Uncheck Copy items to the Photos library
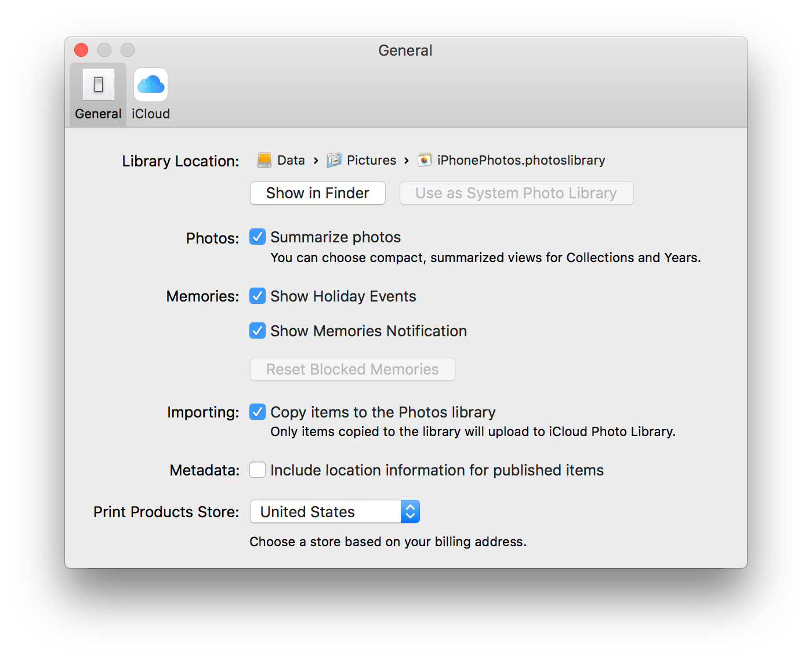Screen dimensions: 812x661 click(x=257, y=412)
